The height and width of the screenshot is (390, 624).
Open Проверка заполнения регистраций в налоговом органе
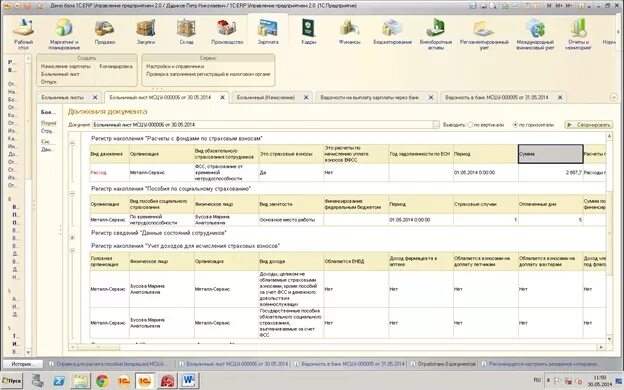click(x=208, y=74)
